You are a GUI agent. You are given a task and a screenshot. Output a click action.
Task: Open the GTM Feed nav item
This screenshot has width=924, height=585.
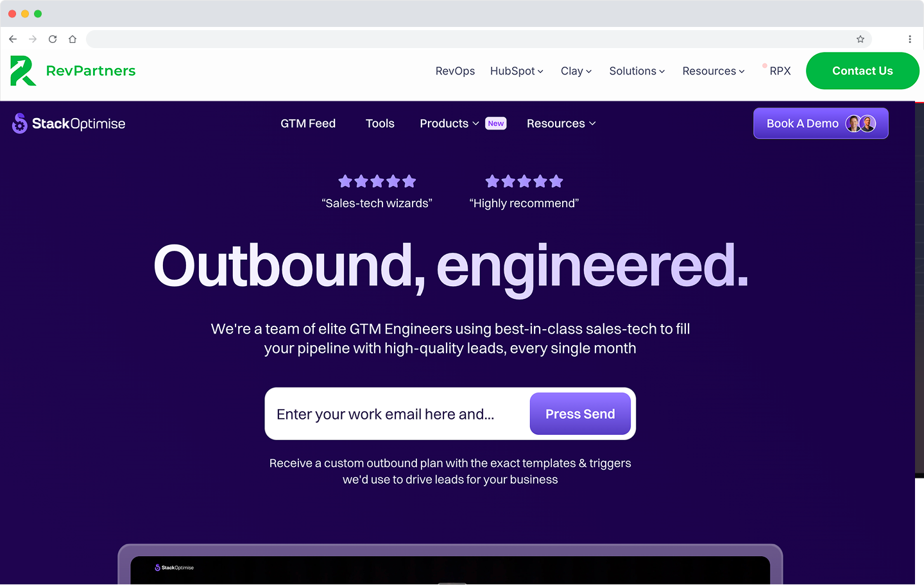pyautogui.click(x=308, y=123)
